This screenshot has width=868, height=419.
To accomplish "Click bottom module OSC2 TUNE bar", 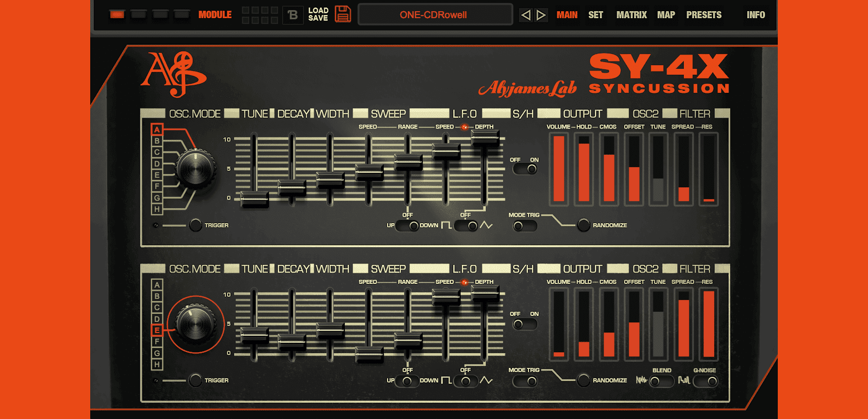I will (659, 324).
